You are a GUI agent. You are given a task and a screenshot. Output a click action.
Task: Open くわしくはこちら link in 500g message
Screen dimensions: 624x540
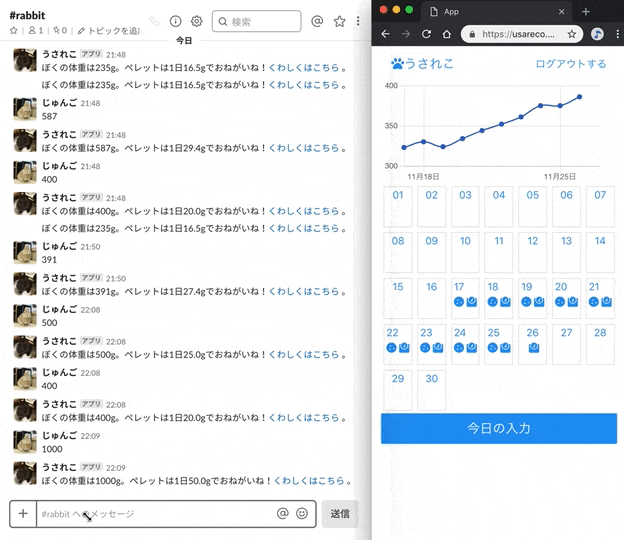coord(304,355)
